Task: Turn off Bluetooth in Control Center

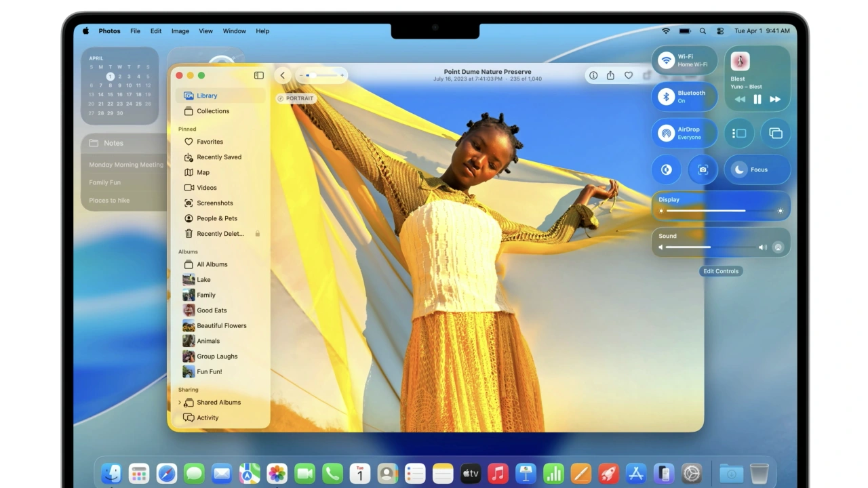Action: coord(667,97)
